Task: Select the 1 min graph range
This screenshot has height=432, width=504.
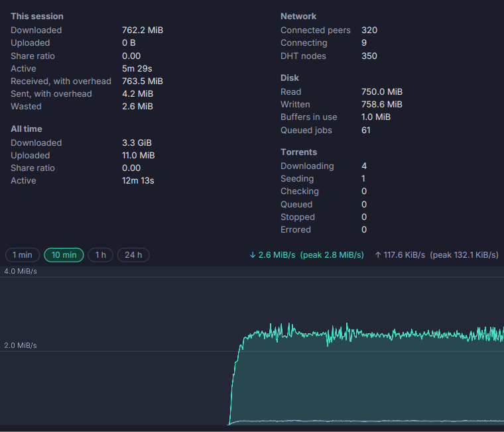Action: tap(23, 255)
